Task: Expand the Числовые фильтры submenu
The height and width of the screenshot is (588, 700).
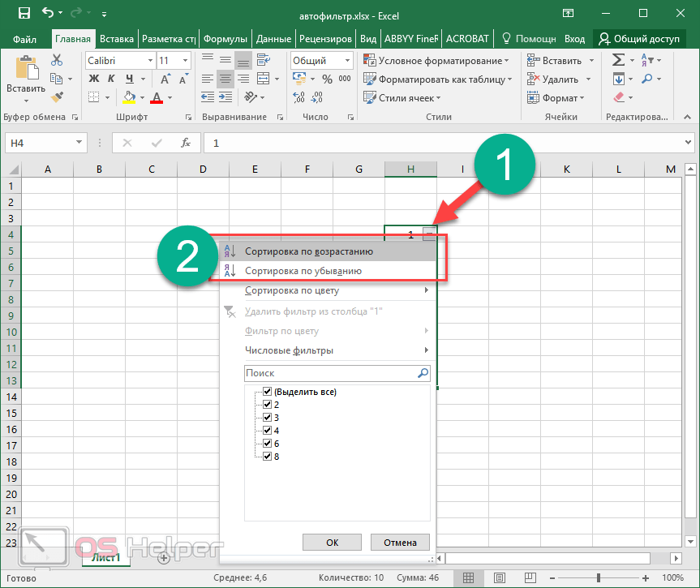Action: coord(337,350)
